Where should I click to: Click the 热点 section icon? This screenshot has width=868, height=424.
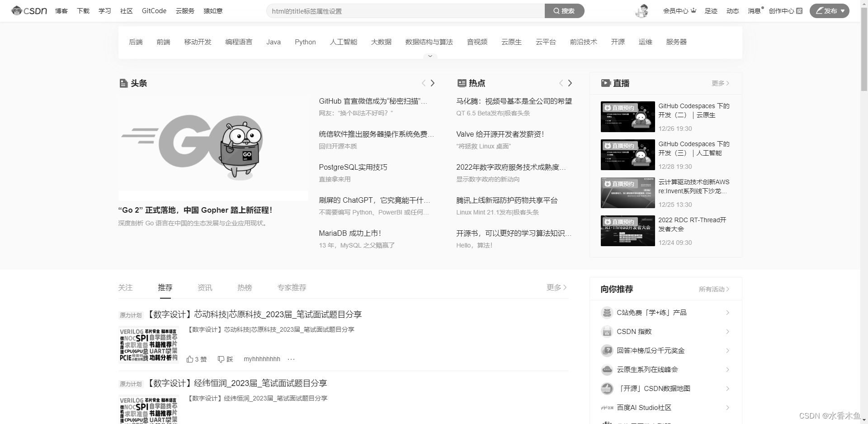tap(462, 83)
